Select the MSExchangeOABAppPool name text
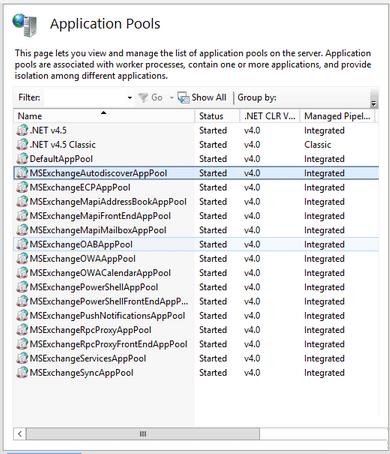The width and height of the screenshot is (390, 454). 81,245
